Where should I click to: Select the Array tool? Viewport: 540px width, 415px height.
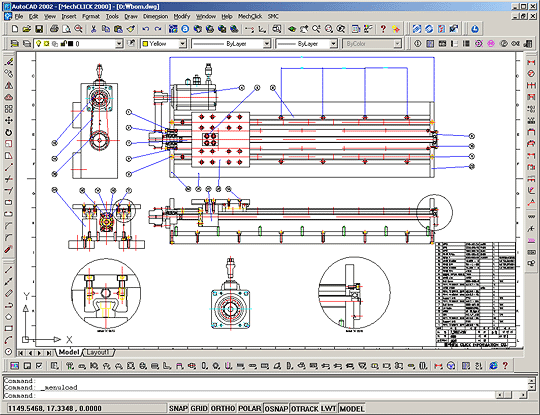pyautogui.click(x=9, y=109)
